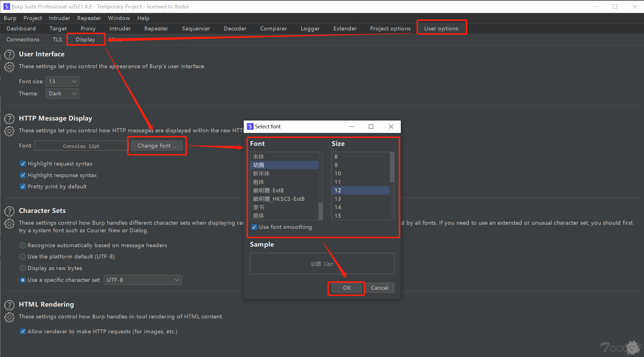Select Display as raw bytes option
The image size is (644, 357).
pos(23,268)
